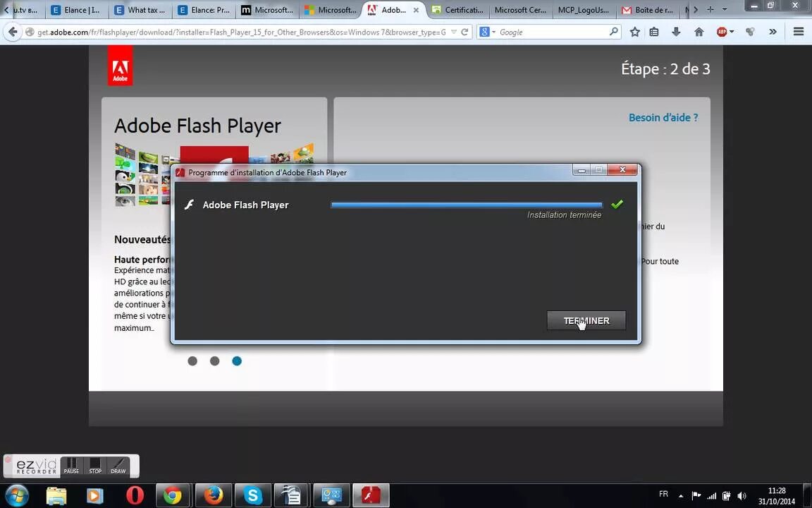The image size is (812, 508).
Task: Open the network signal tray icon
Action: pos(711,496)
